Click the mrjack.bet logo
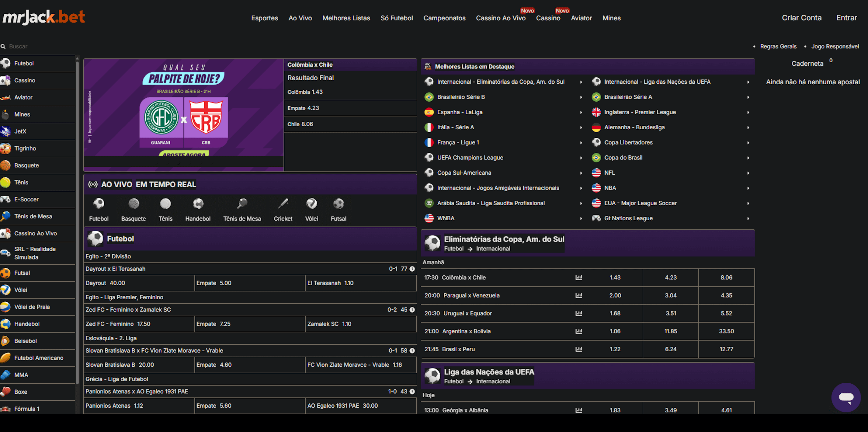Image resolution: width=868 pixels, height=432 pixels. point(44,18)
